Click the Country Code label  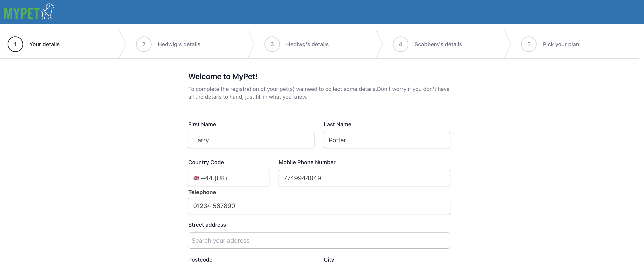pos(206,162)
